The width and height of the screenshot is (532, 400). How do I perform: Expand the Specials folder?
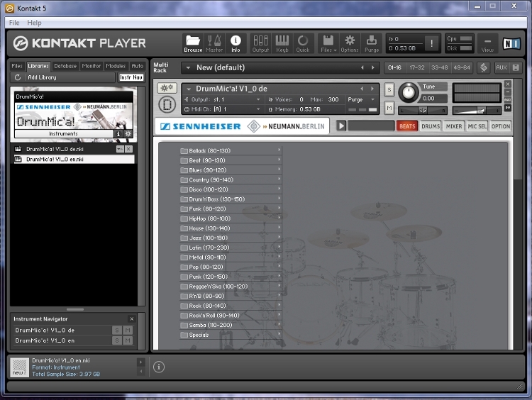(231, 335)
